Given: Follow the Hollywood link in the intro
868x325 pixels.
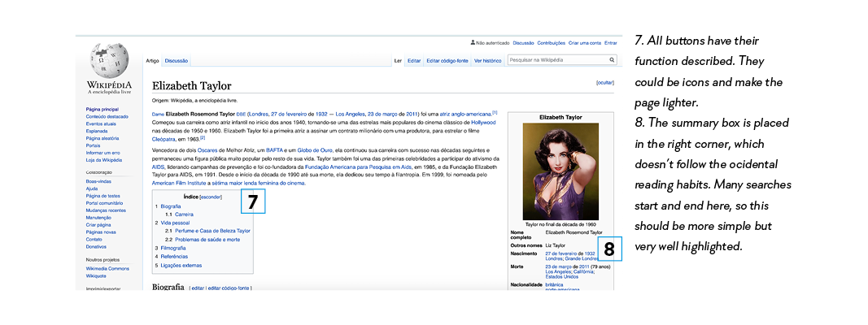Looking at the screenshot, I should [484, 122].
